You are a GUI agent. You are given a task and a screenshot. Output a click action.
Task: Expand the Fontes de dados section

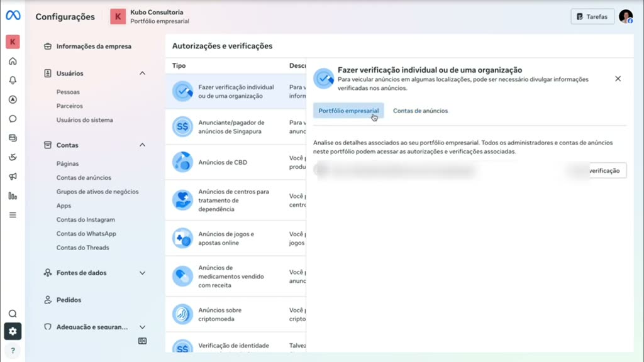point(142,273)
